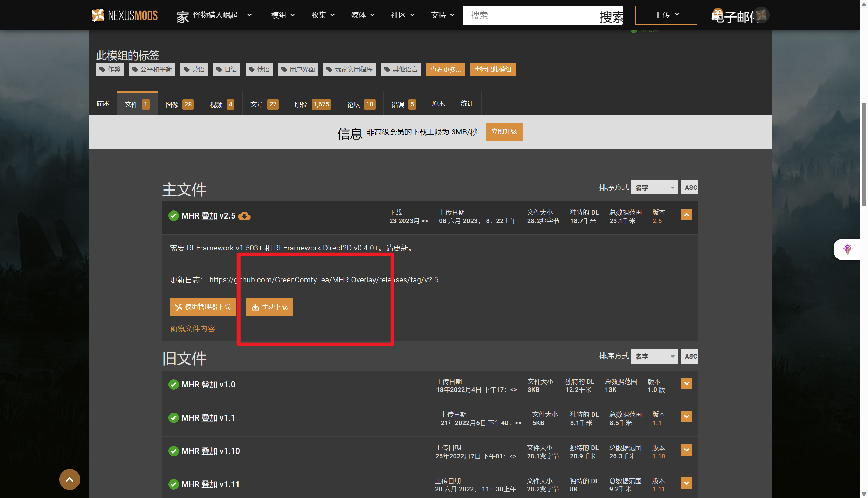868x498 pixels.
Task: Click the 玩家实用程序 tag
Action: [349, 69]
